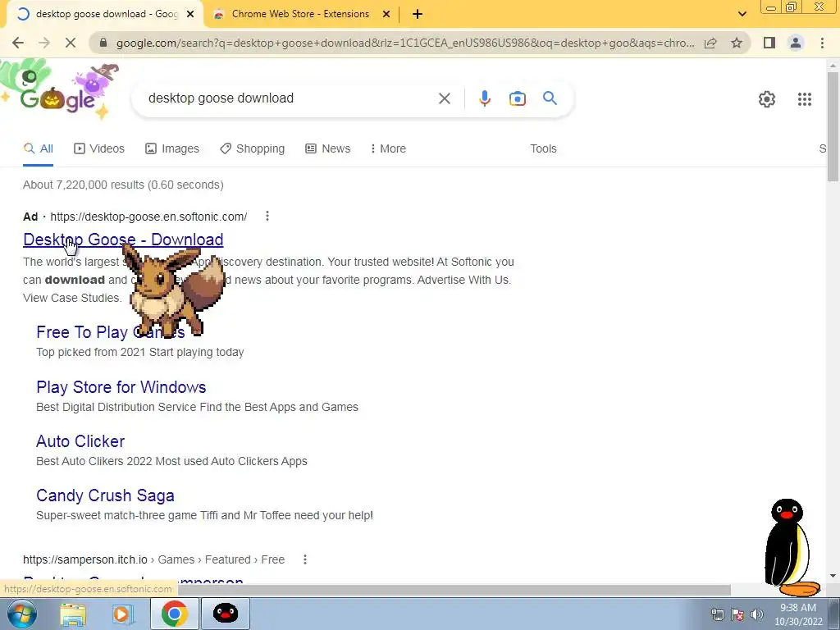The height and width of the screenshot is (630, 840).
Task: Open the Chrome profile avatar
Action: (796, 43)
